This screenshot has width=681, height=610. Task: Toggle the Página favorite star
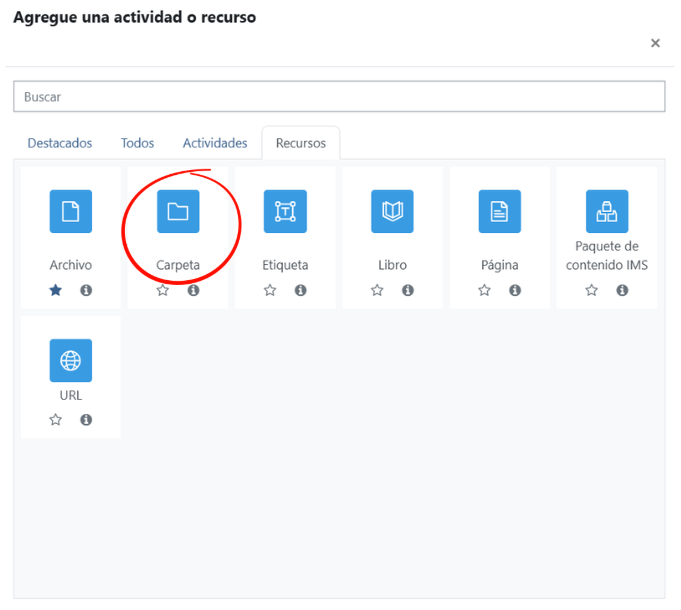484,290
